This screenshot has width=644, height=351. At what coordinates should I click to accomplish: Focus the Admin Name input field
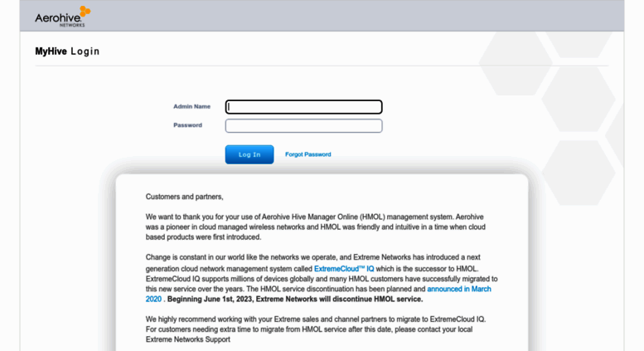pos(303,107)
